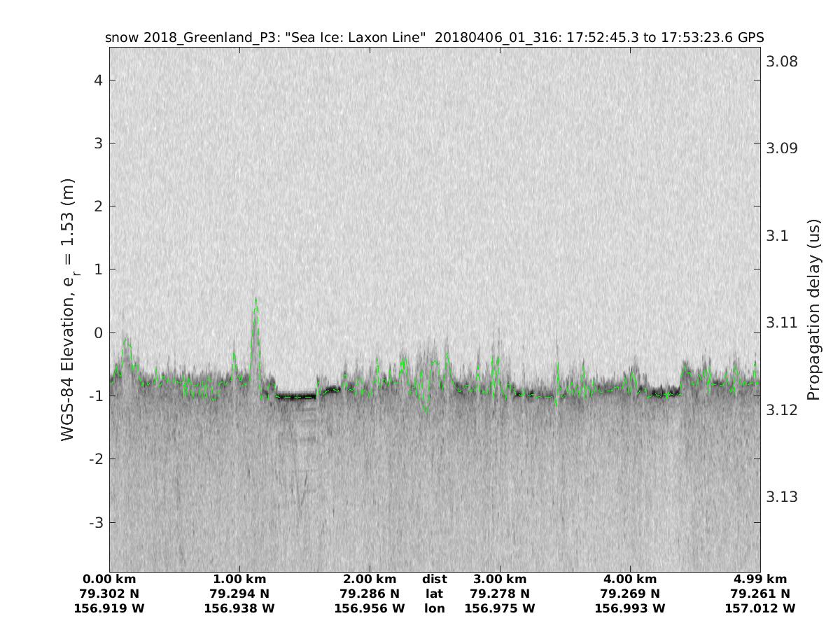Click the "4" elevation tick label
Image resolution: width=840 pixels, height=630 pixels.
coord(99,80)
